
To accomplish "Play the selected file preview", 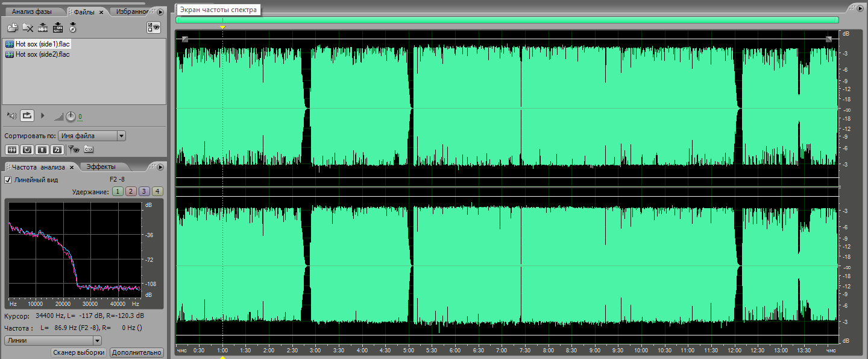I will click(x=42, y=115).
